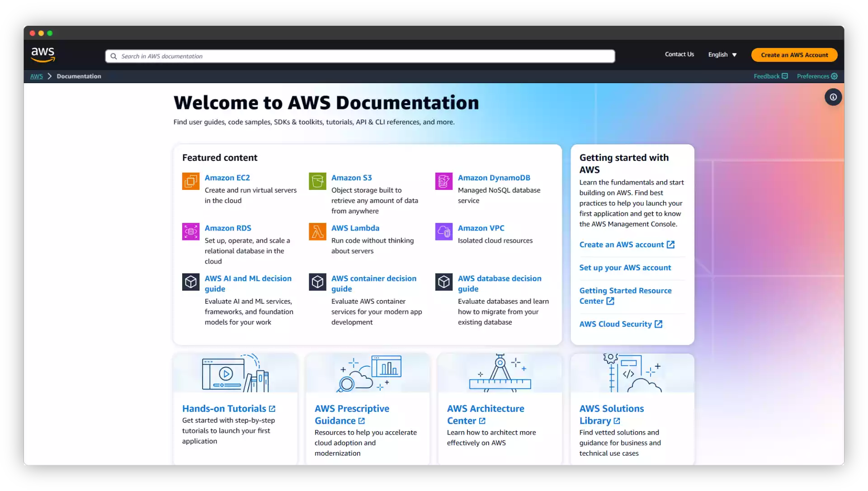
Task: Click the Getting Started Resource Center link
Action: pos(625,296)
